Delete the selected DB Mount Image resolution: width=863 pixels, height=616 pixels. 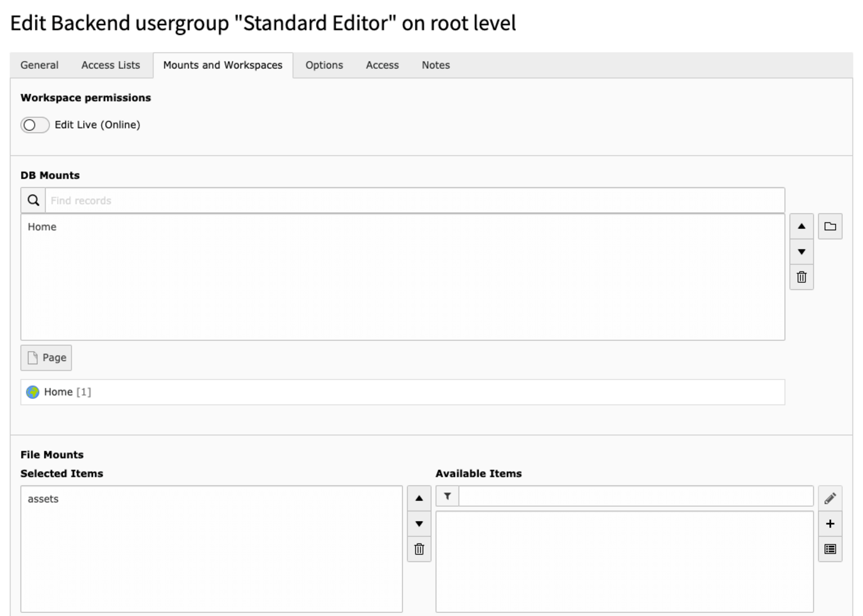(x=802, y=277)
